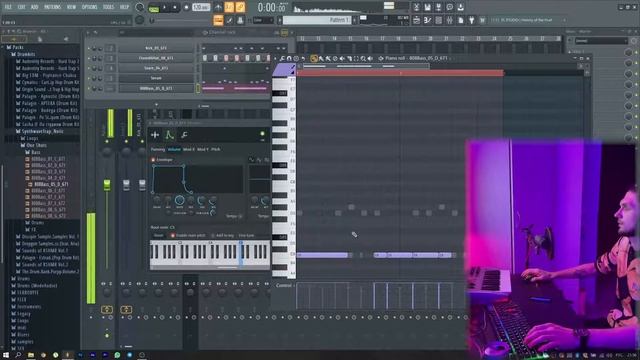This screenshot has height=360, width=640.
Task: Select 808Bass_05_D_671 sample in browser
Action: coord(50,184)
